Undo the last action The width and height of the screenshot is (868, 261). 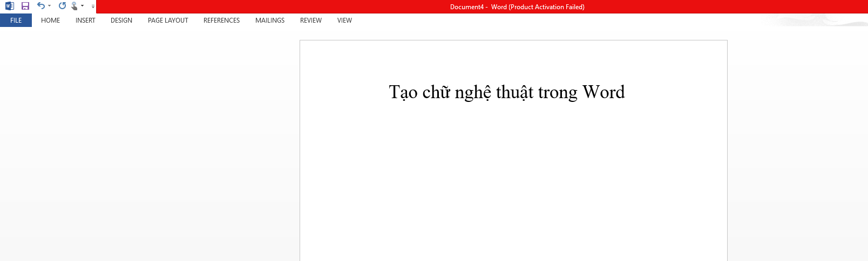(40, 6)
